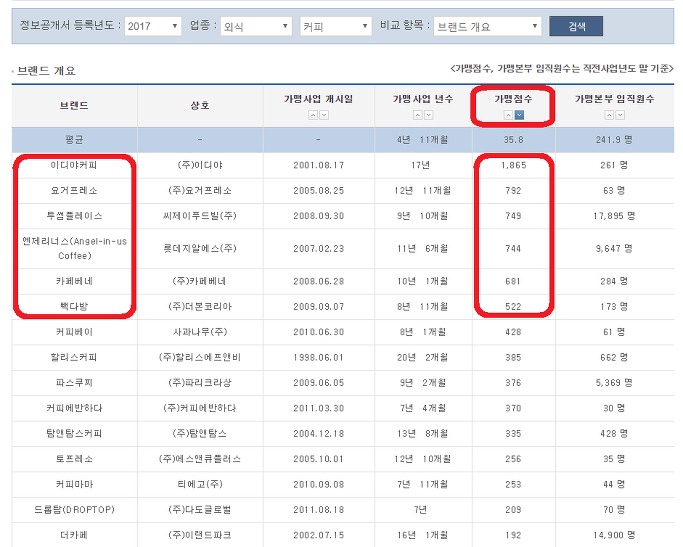
Task: Click employee count 9,647 명
Action: tap(614, 248)
